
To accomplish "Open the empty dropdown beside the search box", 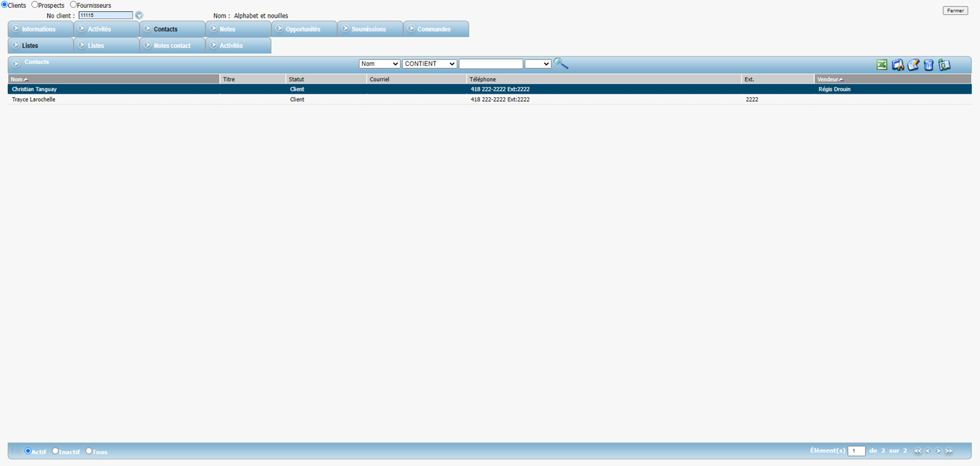I will [538, 64].
